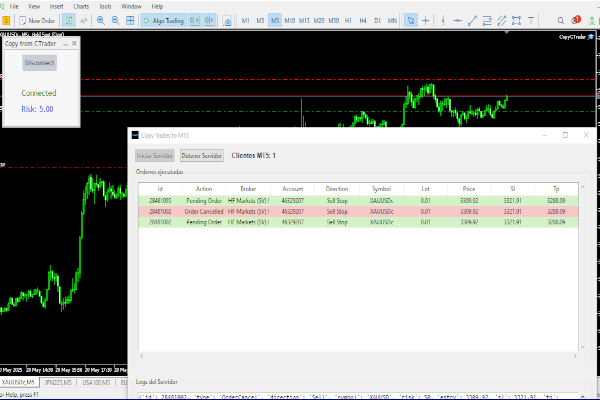Zoom out of the chart
The image size is (600, 400).
coord(115,21)
